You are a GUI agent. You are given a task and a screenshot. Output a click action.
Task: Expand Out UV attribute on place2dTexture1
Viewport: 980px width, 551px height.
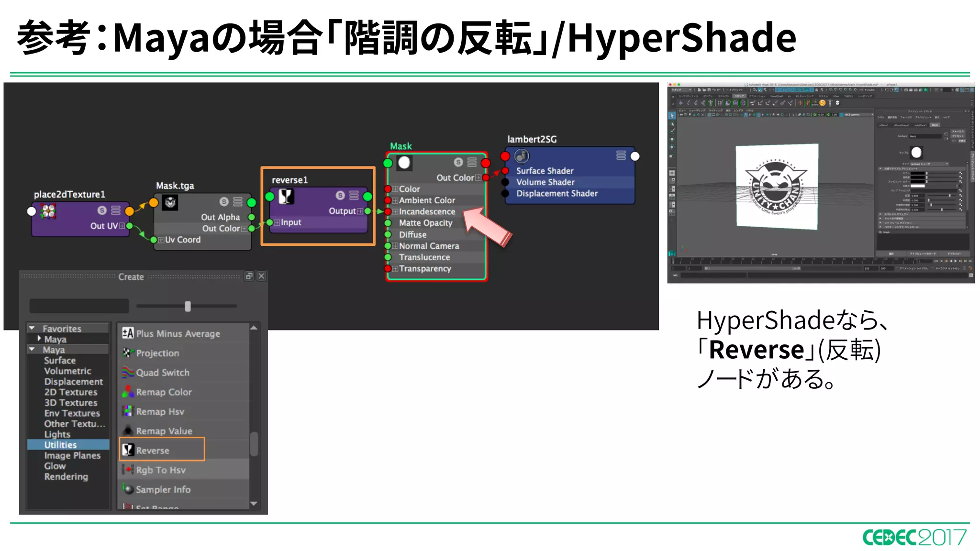click(122, 226)
